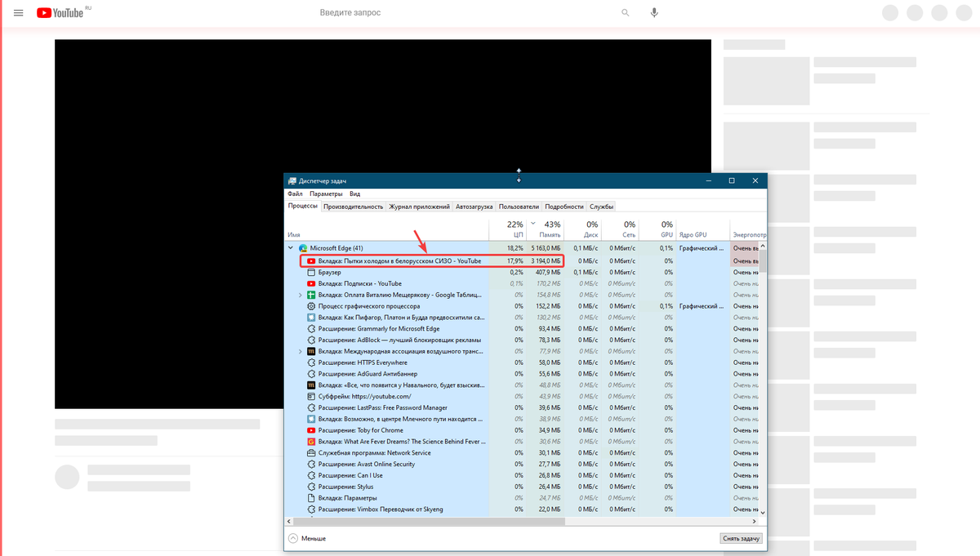Image resolution: width=980 pixels, height=556 pixels.
Task: Sort by the GPU column header
Action: [658, 229]
